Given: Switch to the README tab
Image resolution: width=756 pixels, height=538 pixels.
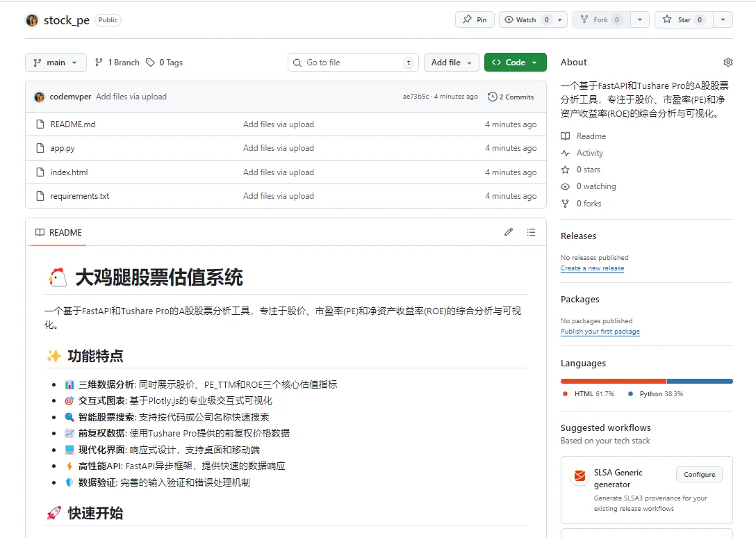Looking at the screenshot, I should tap(58, 232).
